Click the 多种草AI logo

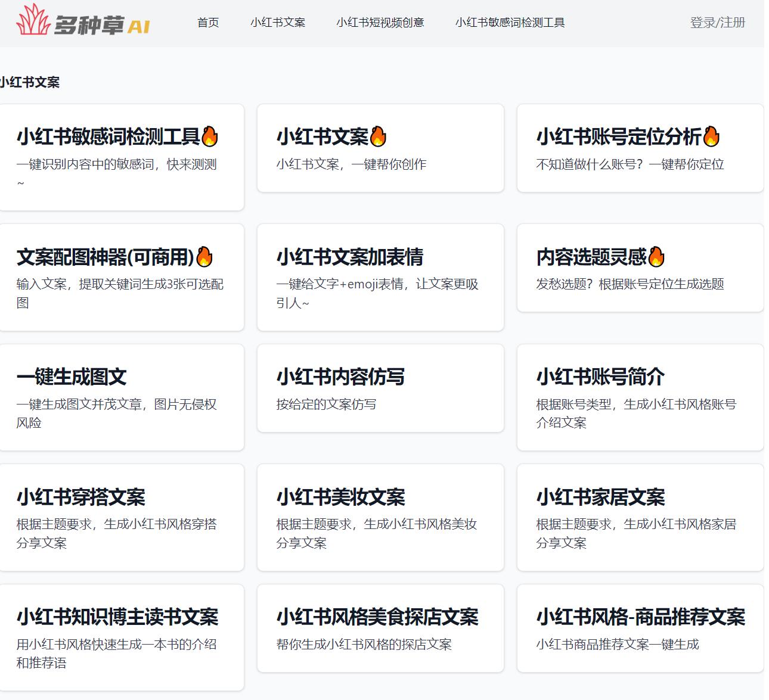pyautogui.click(x=83, y=20)
